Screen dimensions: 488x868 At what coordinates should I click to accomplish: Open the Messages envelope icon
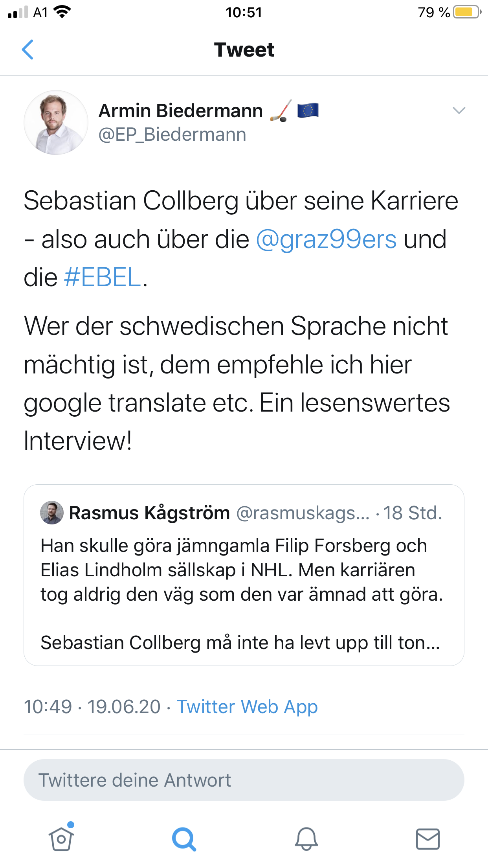[427, 839]
